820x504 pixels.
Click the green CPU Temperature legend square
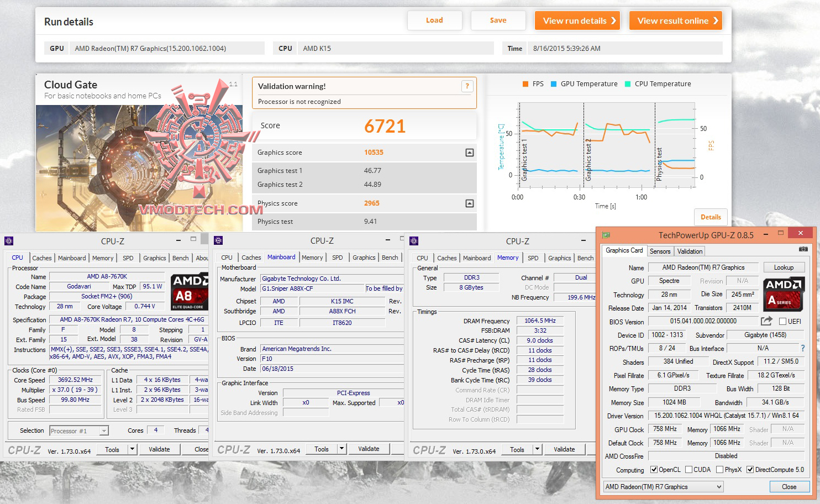click(x=628, y=84)
